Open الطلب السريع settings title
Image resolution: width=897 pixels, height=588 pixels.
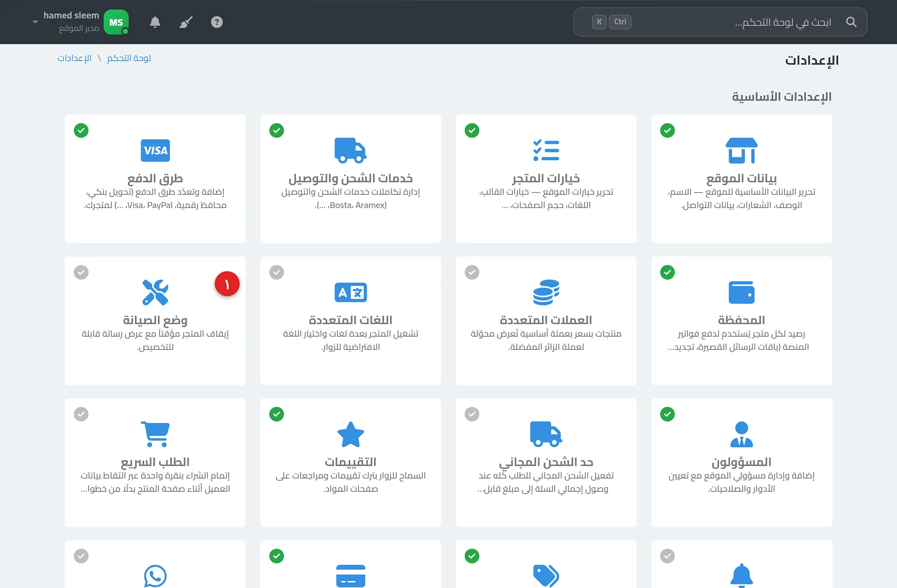(x=155, y=462)
